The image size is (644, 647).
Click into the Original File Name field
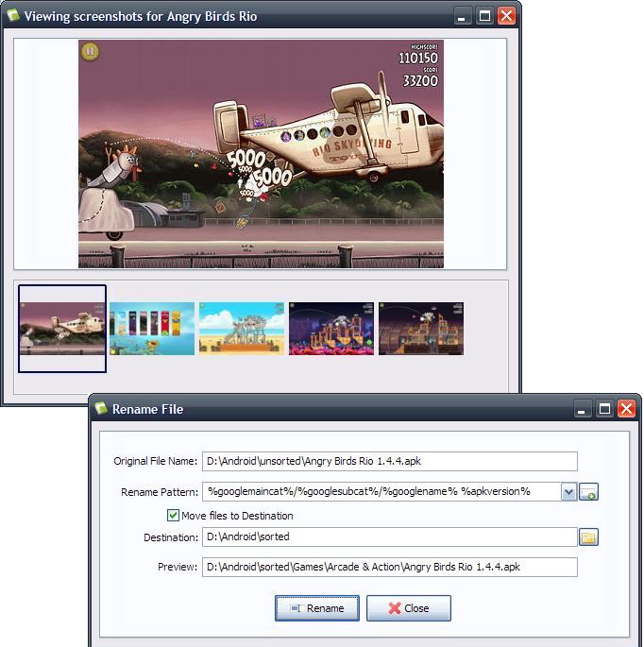coord(389,461)
